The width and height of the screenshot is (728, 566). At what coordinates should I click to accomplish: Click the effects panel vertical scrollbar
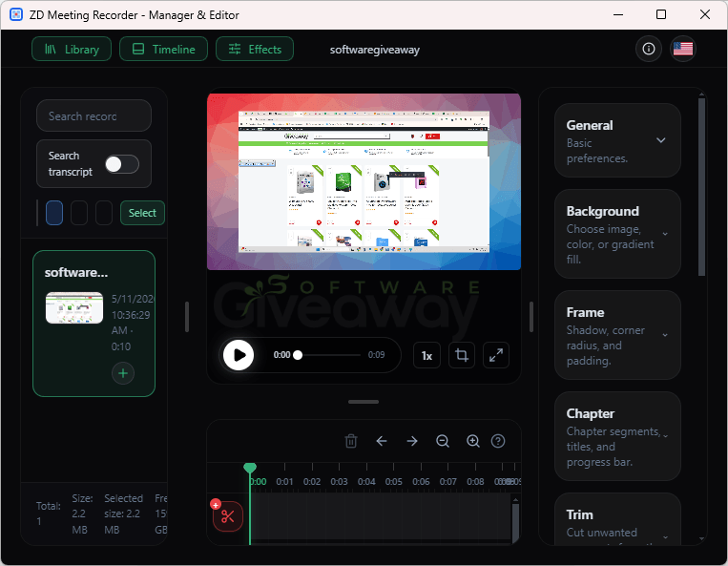click(701, 187)
